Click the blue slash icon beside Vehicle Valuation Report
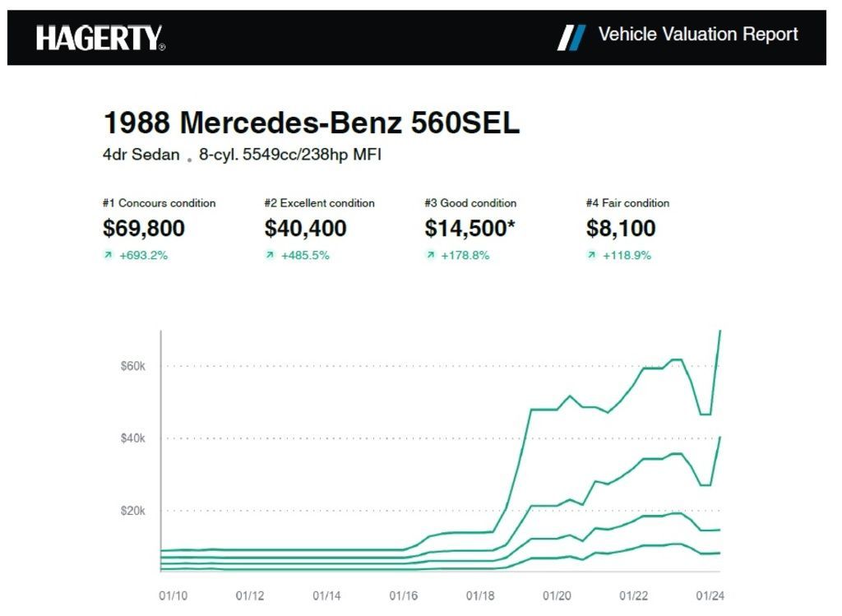This screenshot has width=842, height=616. point(571,36)
